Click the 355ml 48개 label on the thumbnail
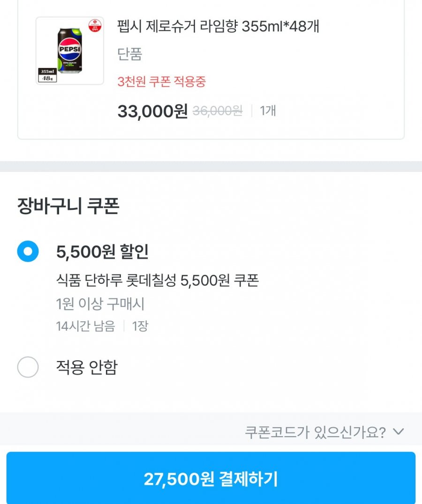422x504 pixels. click(47, 75)
